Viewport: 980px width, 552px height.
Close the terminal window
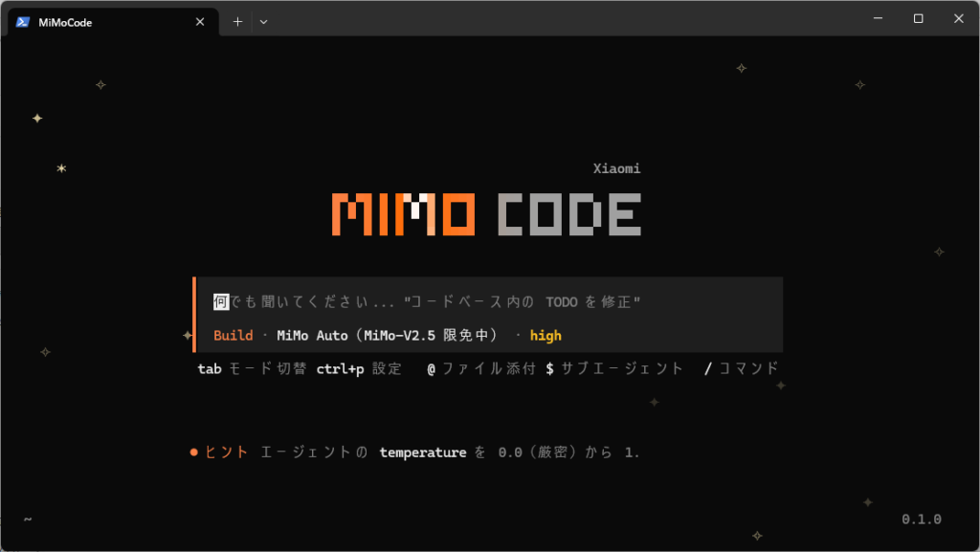coord(959,18)
